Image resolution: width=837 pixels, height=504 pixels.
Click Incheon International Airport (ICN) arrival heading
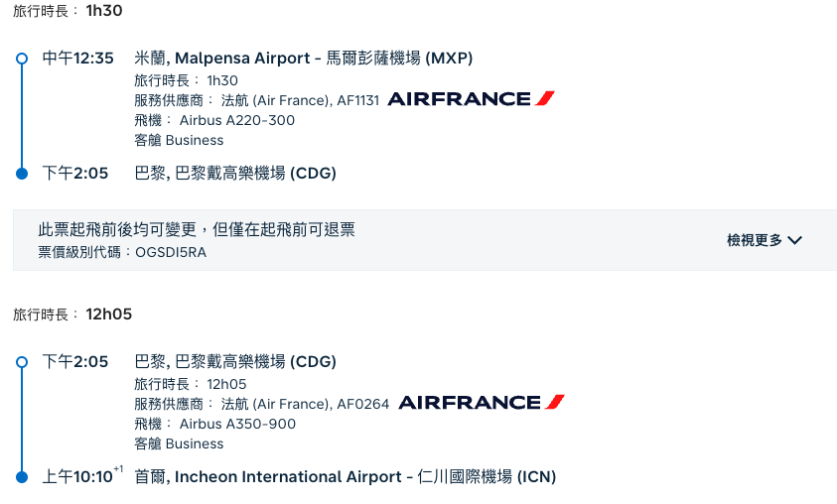point(345,476)
